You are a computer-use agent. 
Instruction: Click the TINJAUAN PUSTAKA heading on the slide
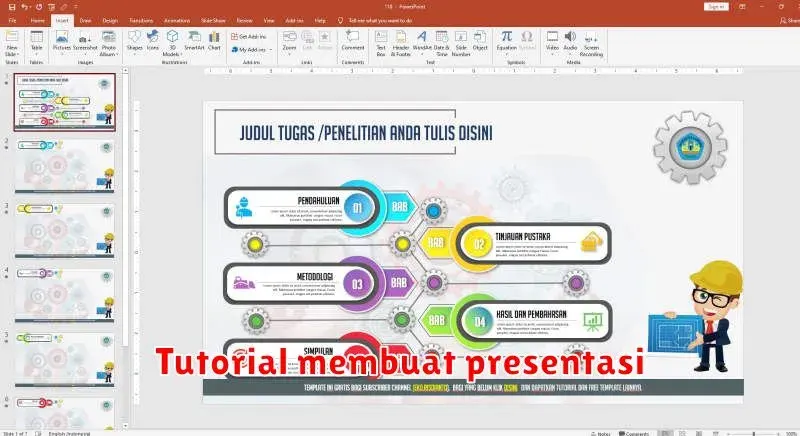[522, 237]
